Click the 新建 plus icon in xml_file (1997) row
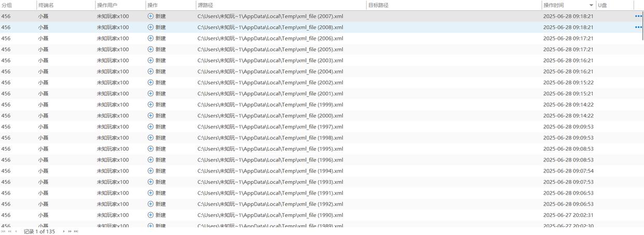 150,126
